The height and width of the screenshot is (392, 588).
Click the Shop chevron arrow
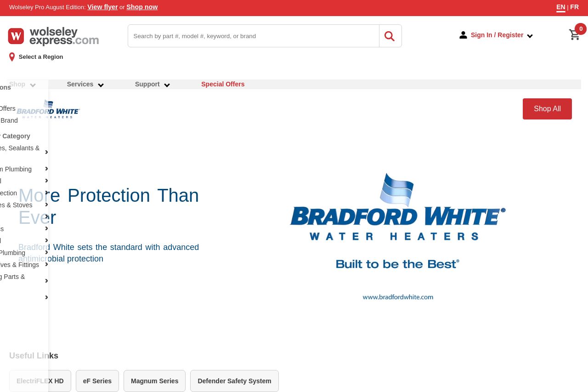(x=33, y=85)
